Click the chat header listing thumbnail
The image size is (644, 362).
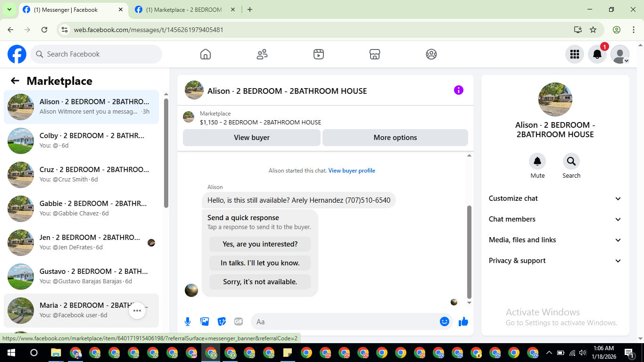pyautogui.click(x=194, y=90)
